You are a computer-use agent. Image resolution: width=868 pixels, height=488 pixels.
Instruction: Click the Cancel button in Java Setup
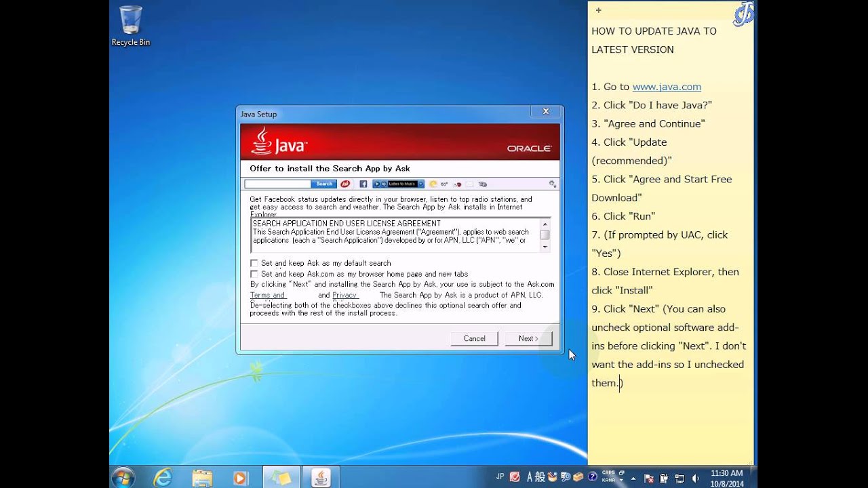pyautogui.click(x=475, y=338)
